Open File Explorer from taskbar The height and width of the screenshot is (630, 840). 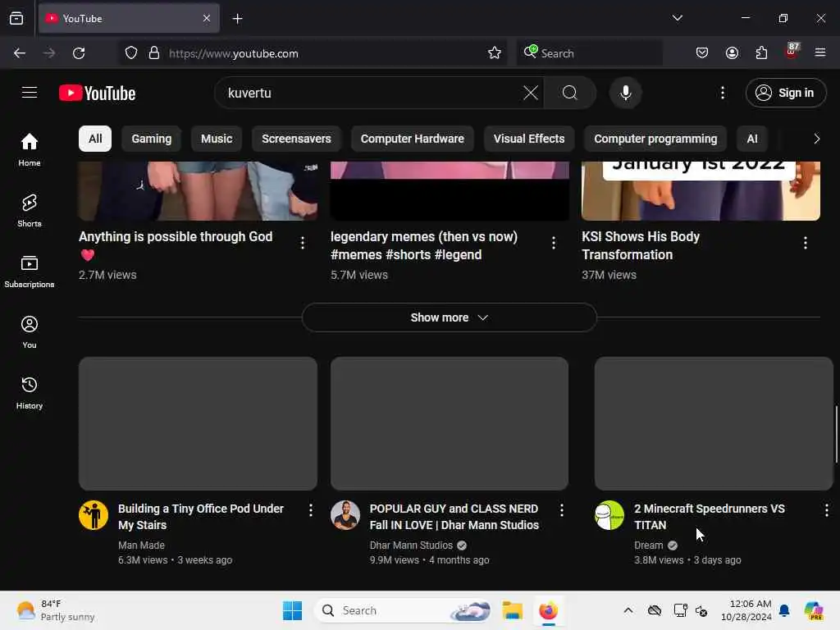[512, 610]
